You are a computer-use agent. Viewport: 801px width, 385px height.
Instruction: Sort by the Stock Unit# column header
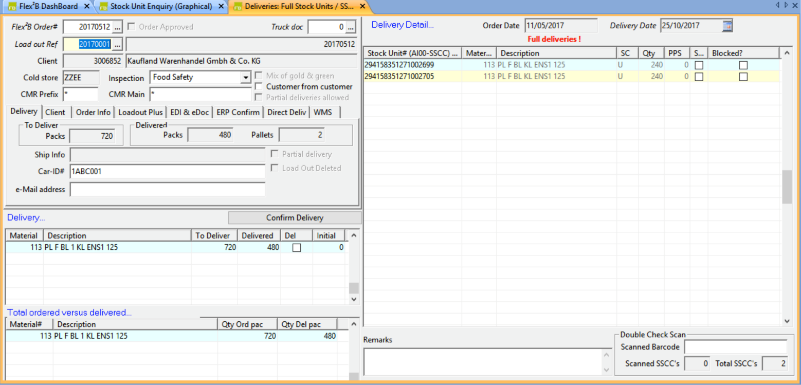tap(413, 53)
